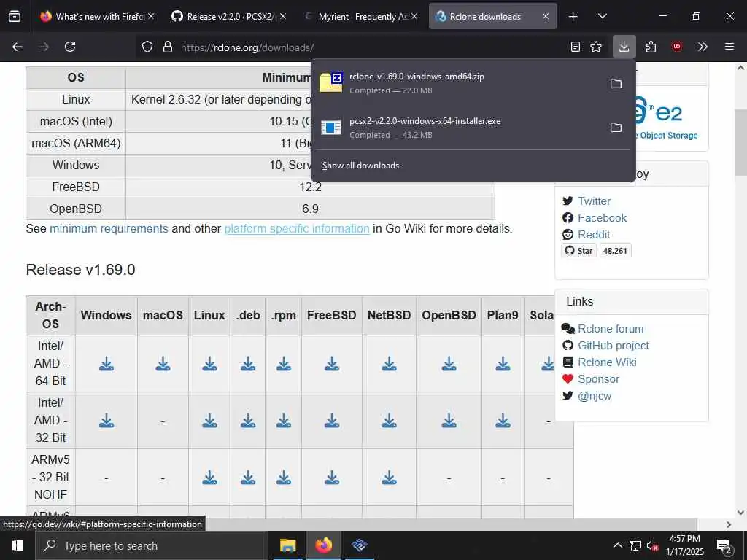Download .rpm Intel/AMD 64 Bit package
Viewport: 747px width, 560px height.
click(x=284, y=364)
